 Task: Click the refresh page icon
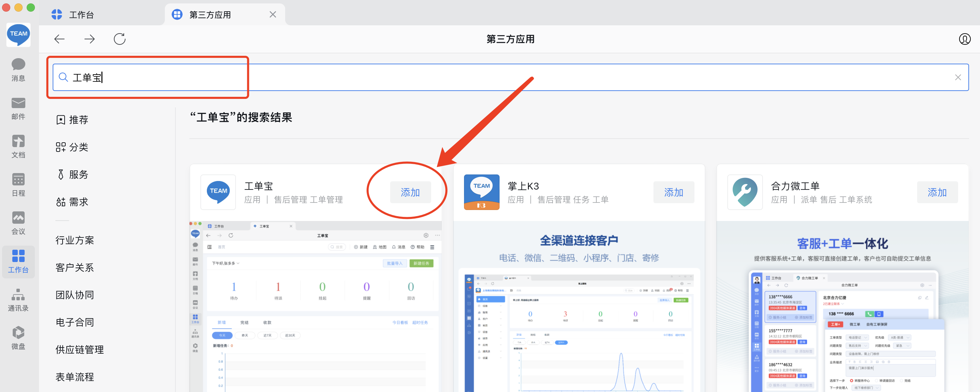pyautogui.click(x=119, y=39)
